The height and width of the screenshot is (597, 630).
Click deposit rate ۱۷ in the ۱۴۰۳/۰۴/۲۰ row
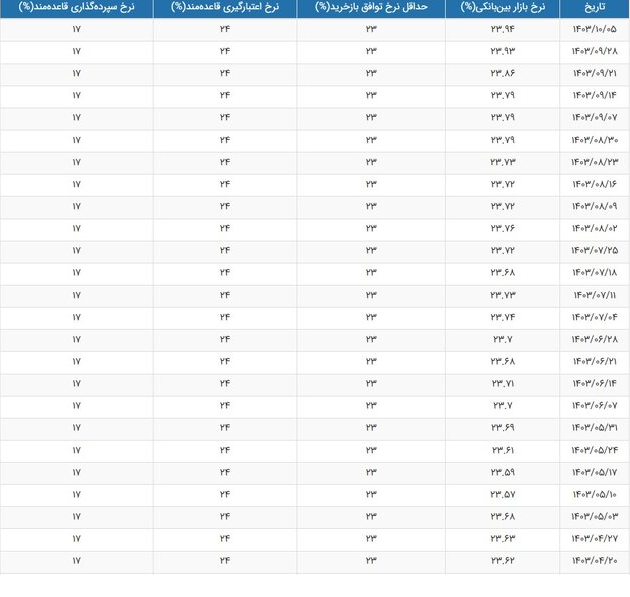76,560
